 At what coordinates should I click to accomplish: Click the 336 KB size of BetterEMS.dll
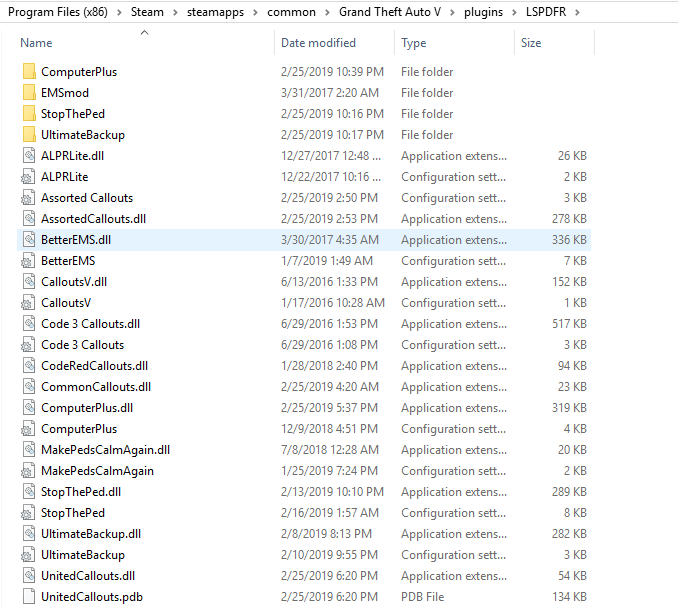coord(569,240)
